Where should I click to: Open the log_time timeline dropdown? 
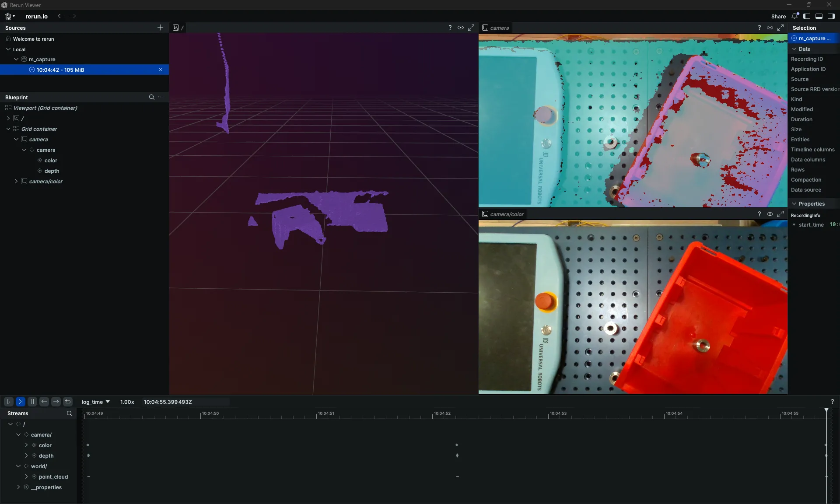tap(95, 402)
